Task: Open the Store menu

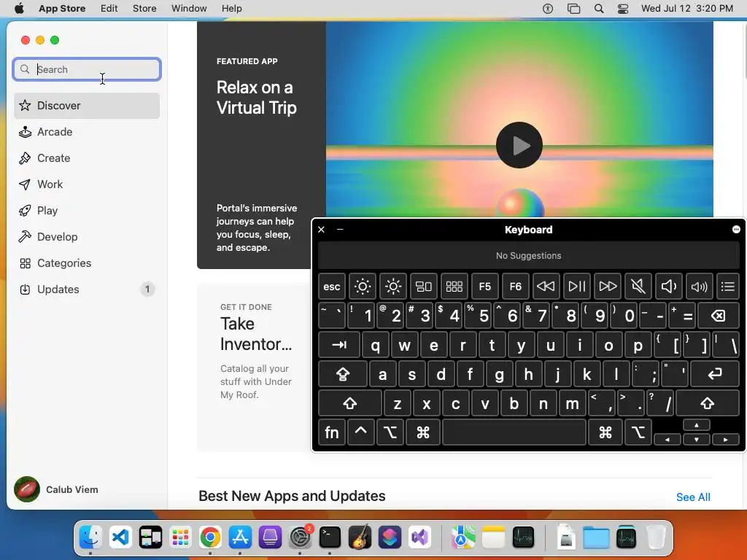Action: tap(144, 9)
